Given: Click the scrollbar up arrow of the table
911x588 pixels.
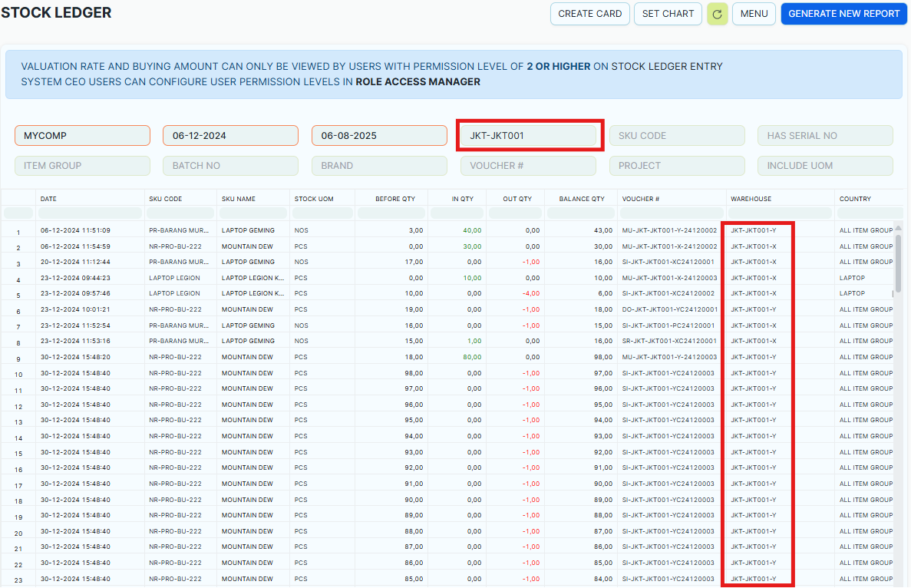Looking at the screenshot, I should tap(898, 228).
